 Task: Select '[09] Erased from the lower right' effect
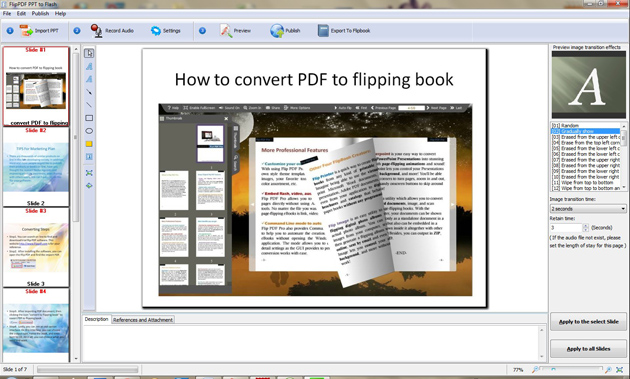point(585,171)
